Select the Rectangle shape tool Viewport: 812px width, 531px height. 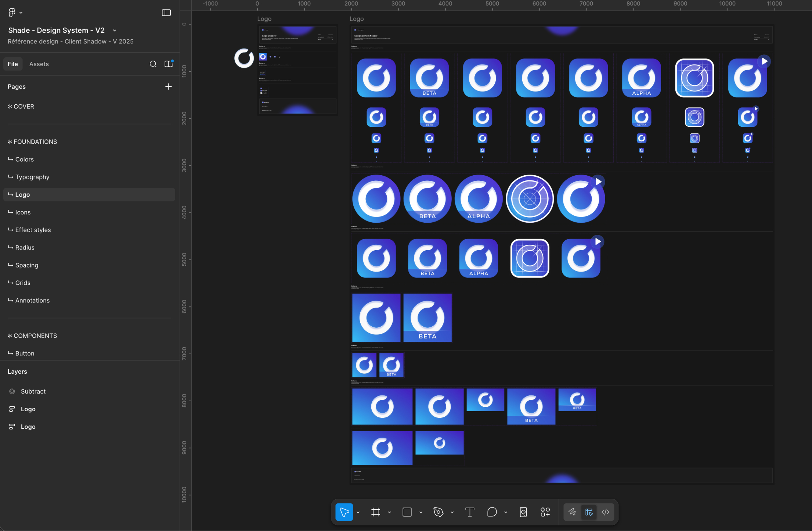[407, 512]
